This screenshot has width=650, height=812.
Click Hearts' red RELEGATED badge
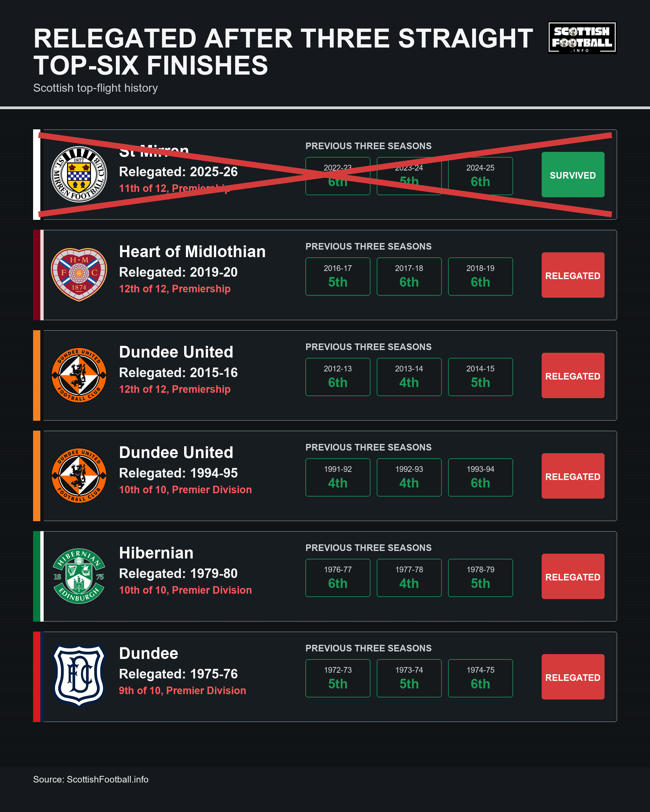[x=573, y=275]
